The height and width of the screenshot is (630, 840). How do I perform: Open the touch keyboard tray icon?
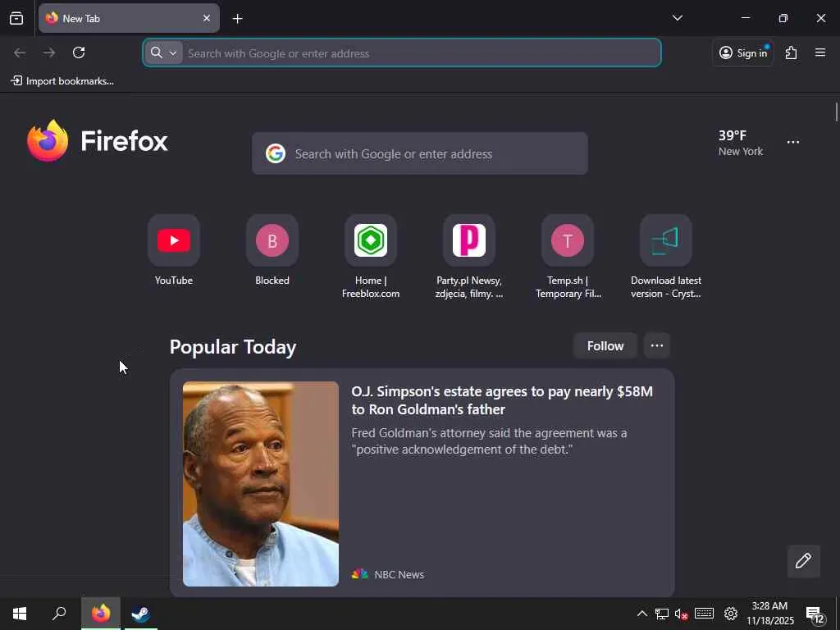point(704,614)
